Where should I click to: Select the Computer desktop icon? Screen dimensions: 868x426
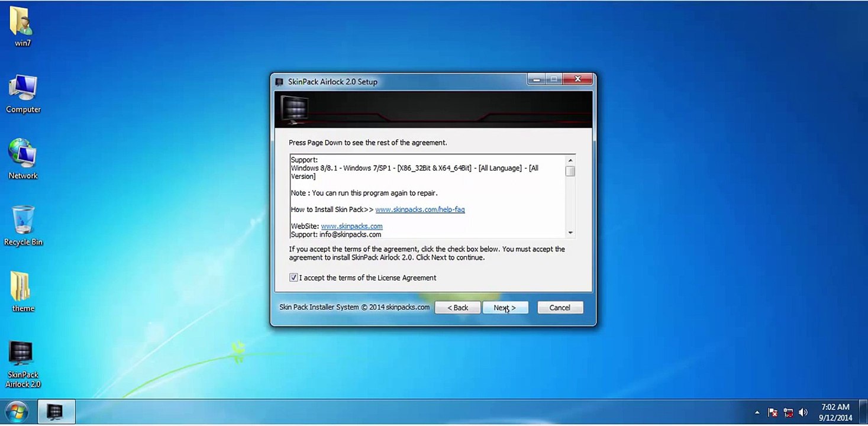tap(23, 93)
